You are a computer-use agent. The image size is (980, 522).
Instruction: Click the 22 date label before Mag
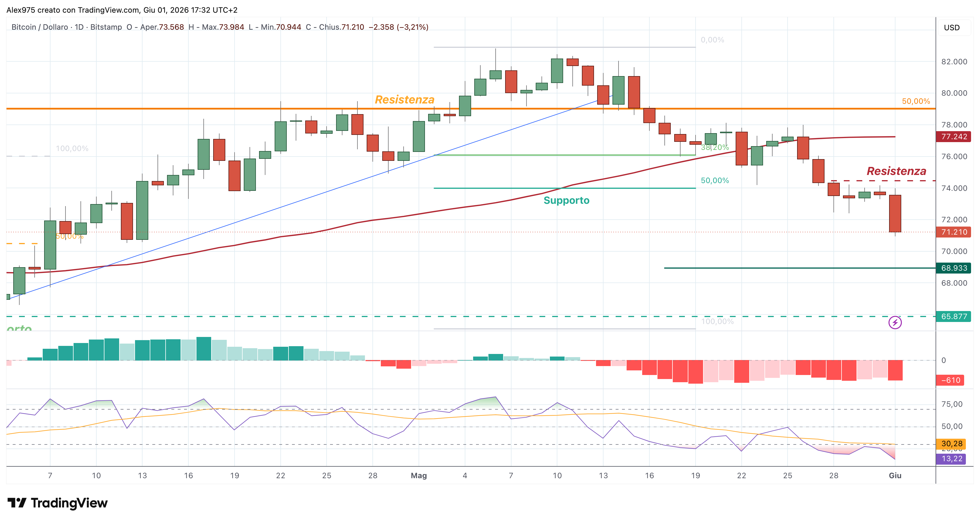click(x=280, y=476)
